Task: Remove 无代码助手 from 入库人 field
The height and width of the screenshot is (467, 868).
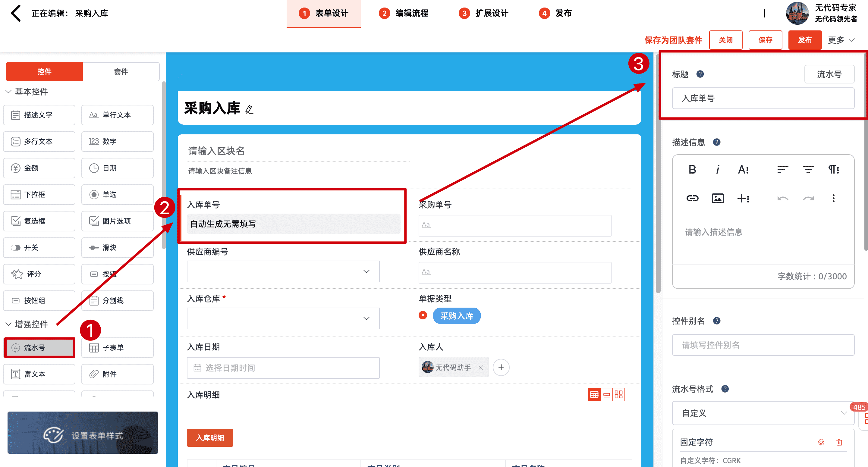Action: point(480,368)
